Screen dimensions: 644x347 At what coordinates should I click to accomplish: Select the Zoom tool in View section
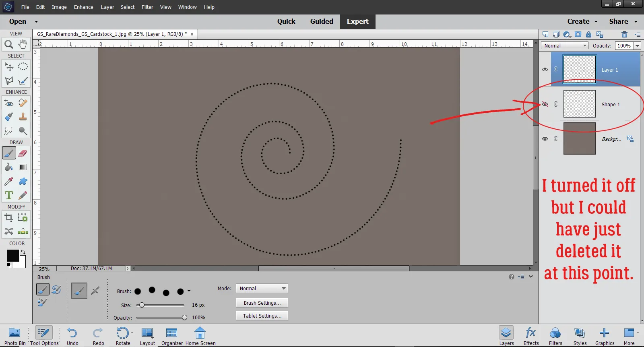pos(8,44)
